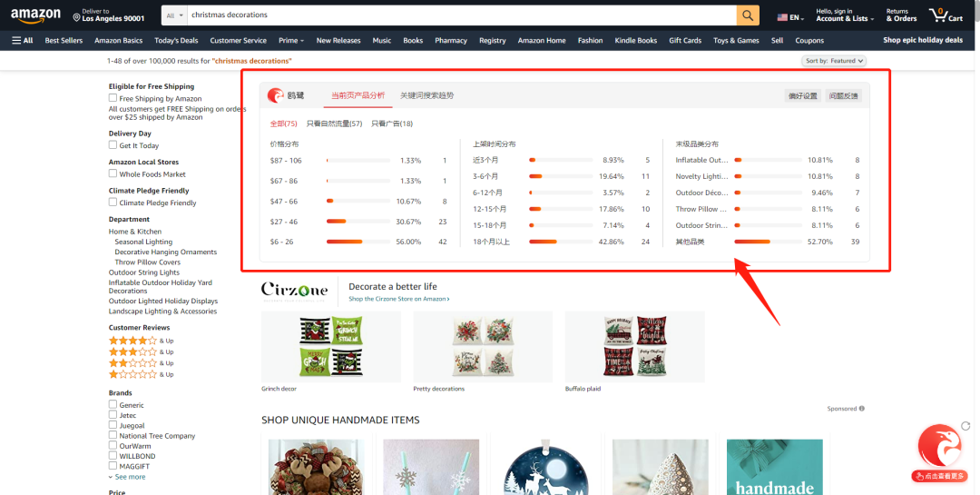The height and width of the screenshot is (495, 980).
Task: Click the $6 - 26 price distribution bar
Action: [x=358, y=242]
